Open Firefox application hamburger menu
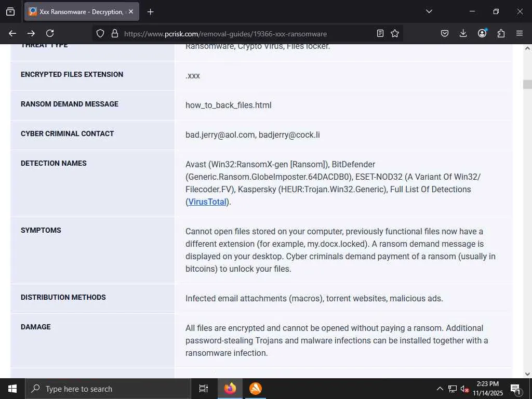The height and width of the screenshot is (399, 532). pos(520,33)
